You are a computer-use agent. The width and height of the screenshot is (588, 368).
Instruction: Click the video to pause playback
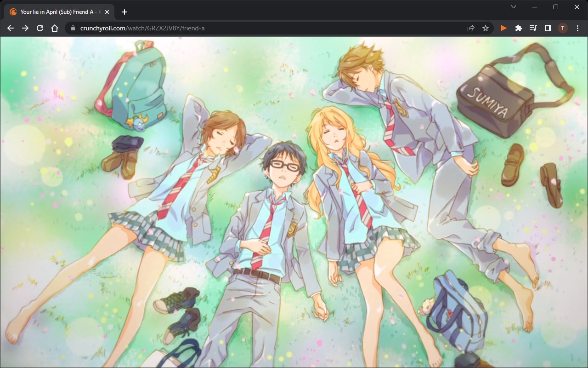(294, 202)
